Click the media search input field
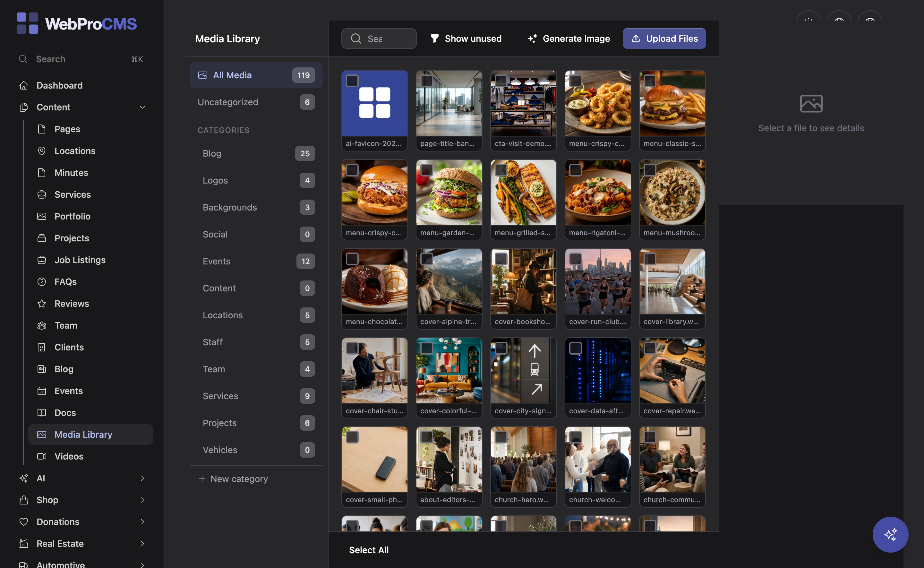Screen dimensions: 924x568 coord(379,38)
